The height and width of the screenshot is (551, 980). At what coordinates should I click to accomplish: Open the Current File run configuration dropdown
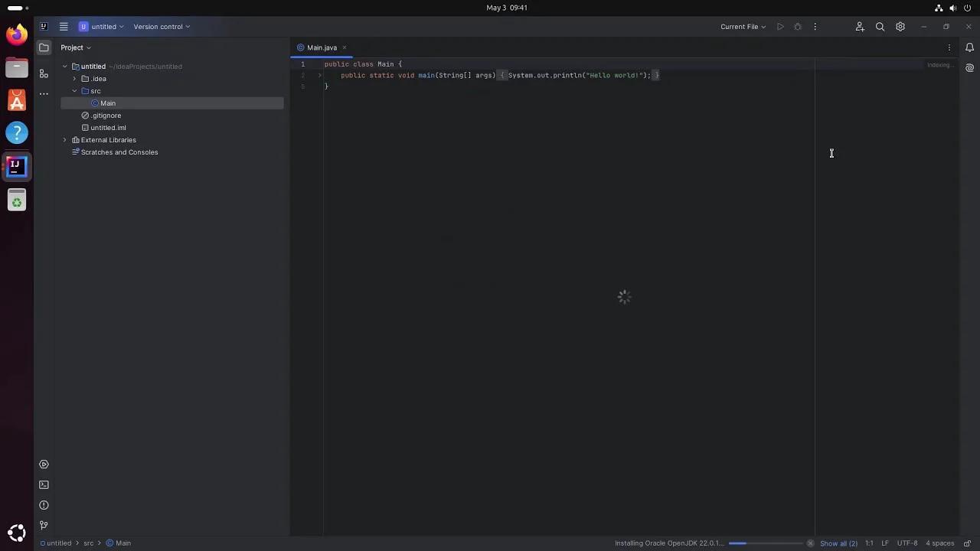(x=740, y=27)
